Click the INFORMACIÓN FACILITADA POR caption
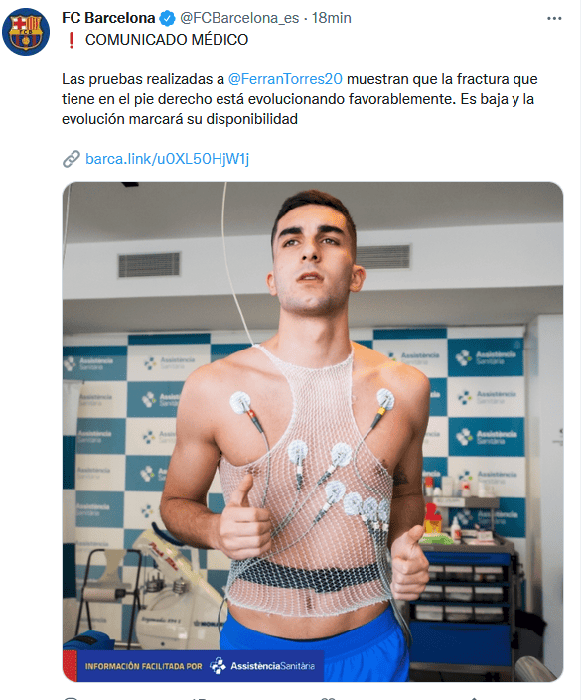 143,666
